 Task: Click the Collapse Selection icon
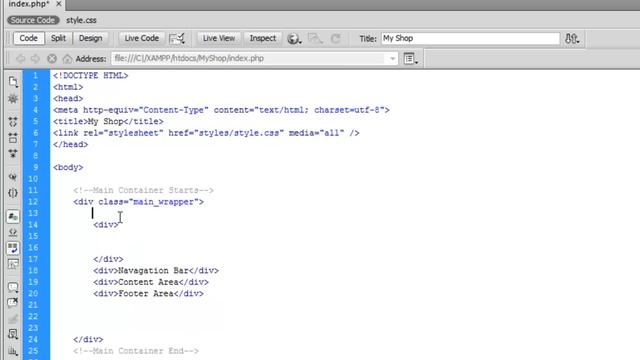click(13, 138)
